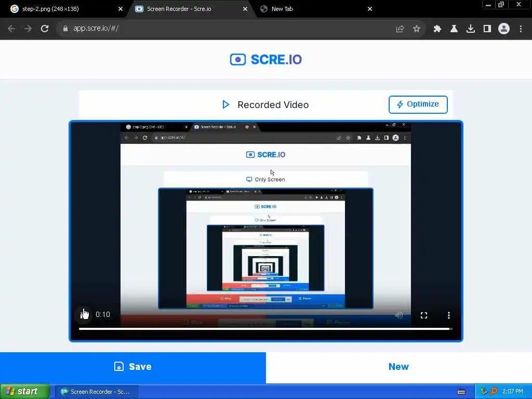The width and height of the screenshot is (532, 399).
Task: Click the video progress bar
Action: [x=265, y=329]
